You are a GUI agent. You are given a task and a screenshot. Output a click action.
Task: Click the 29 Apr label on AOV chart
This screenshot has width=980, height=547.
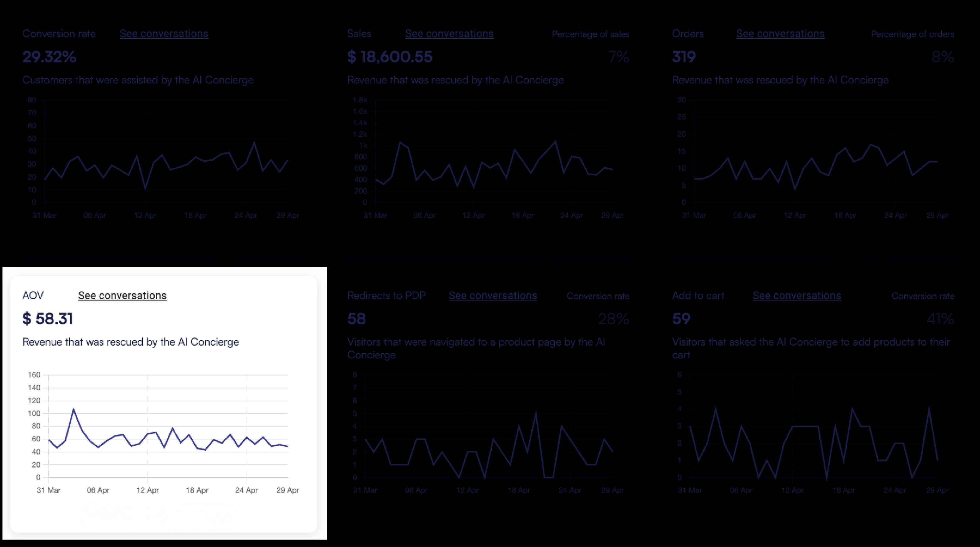(288, 490)
